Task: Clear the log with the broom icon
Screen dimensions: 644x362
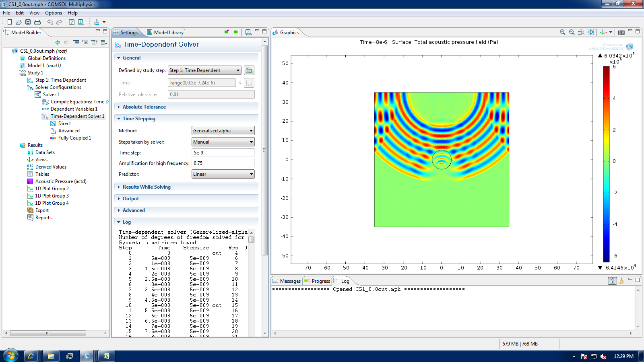Action: [x=621, y=281]
